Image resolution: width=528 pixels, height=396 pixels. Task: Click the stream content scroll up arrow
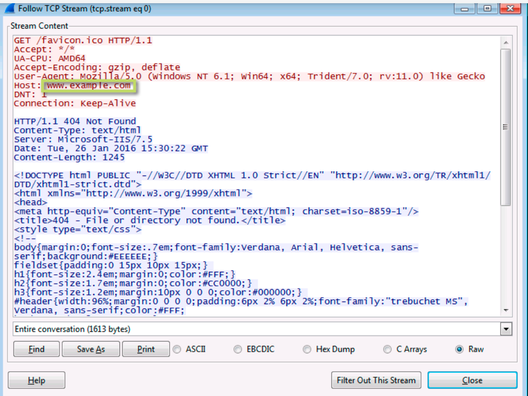506,42
